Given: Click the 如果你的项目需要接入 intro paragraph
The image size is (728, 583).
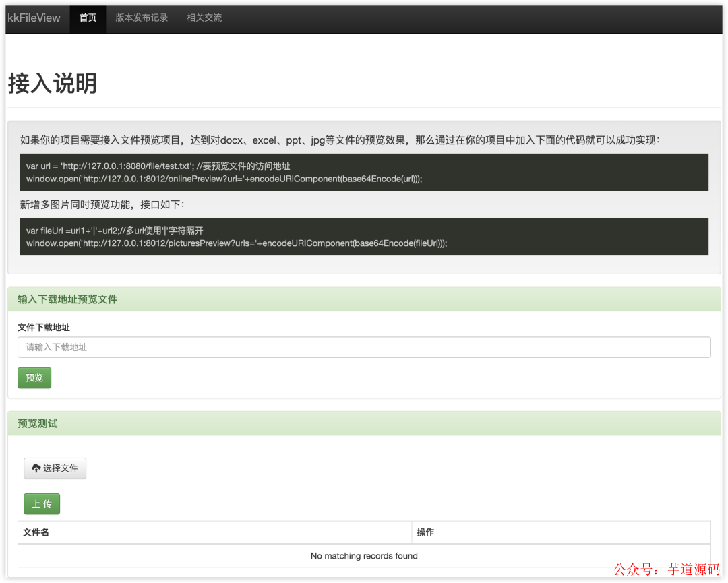Looking at the screenshot, I should 340,140.
